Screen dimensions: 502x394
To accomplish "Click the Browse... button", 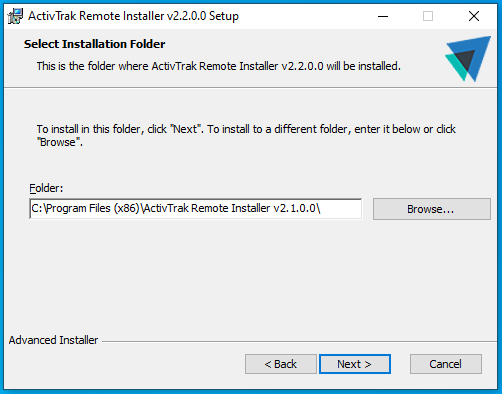I will tap(432, 209).
